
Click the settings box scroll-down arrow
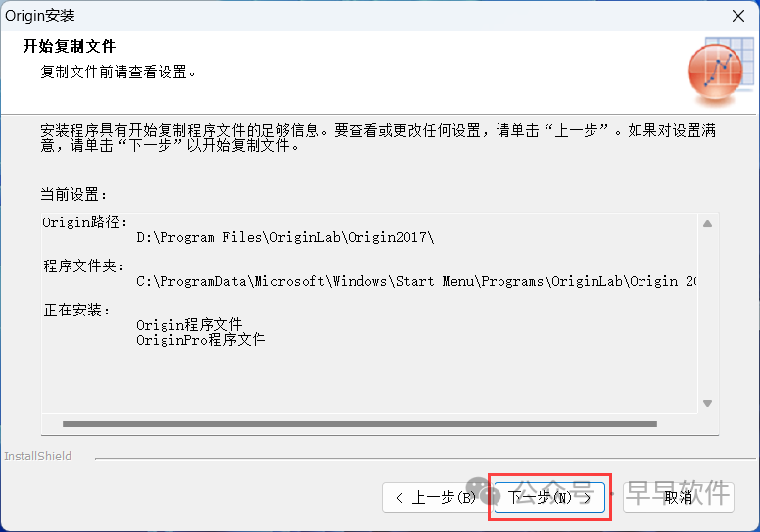click(708, 403)
